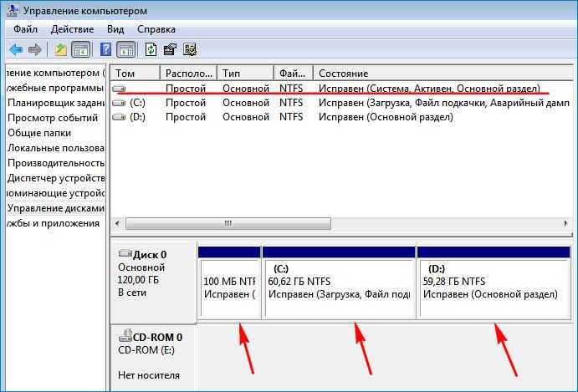Click the CD-ROM 0 label panel
Image resolution: width=578 pixels, height=392 pixels.
pyautogui.click(x=154, y=358)
